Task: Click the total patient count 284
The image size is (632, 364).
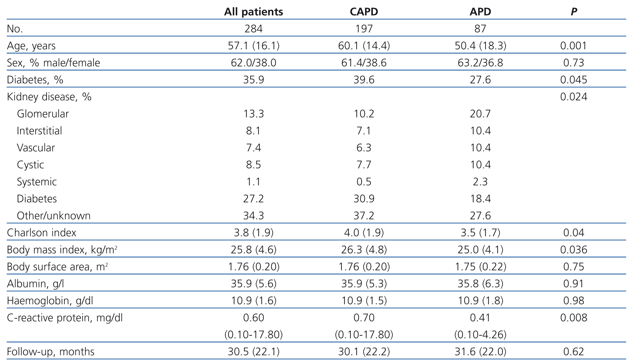Action: [x=253, y=29]
